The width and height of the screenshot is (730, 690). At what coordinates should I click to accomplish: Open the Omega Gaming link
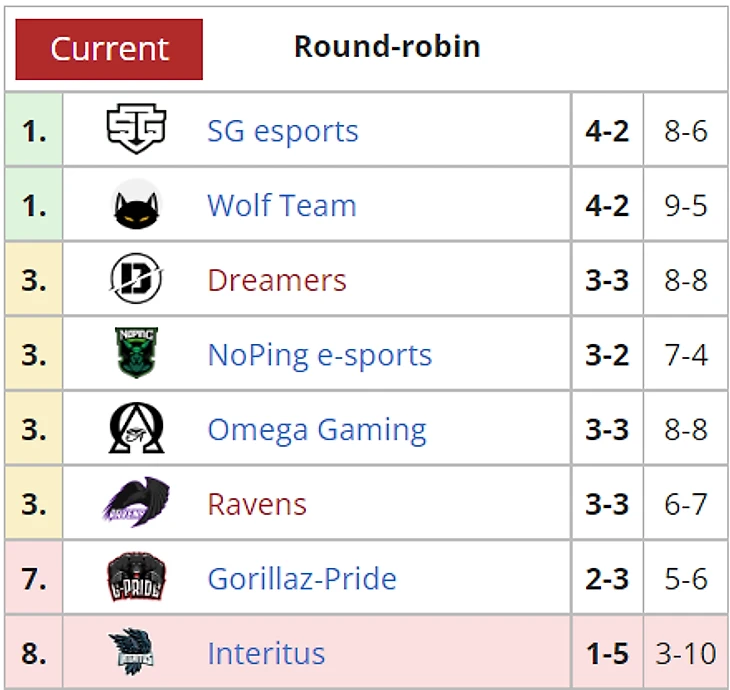click(x=316, y=430)
